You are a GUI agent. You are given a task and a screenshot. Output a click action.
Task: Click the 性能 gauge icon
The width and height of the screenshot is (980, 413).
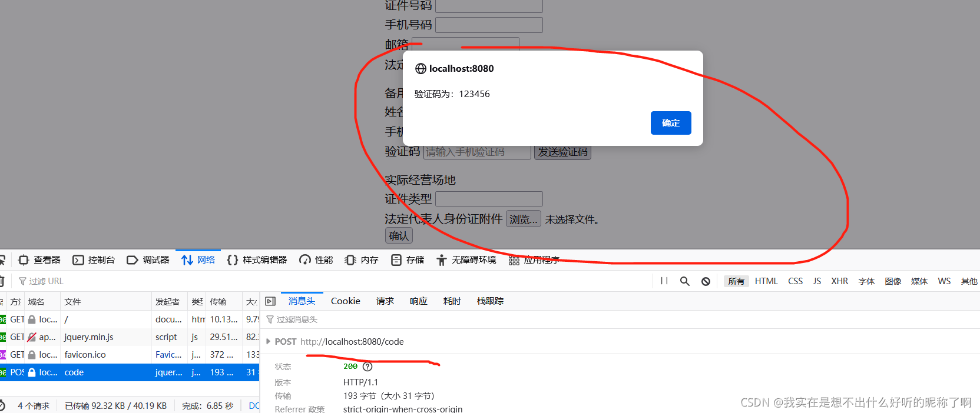point(305,260)
